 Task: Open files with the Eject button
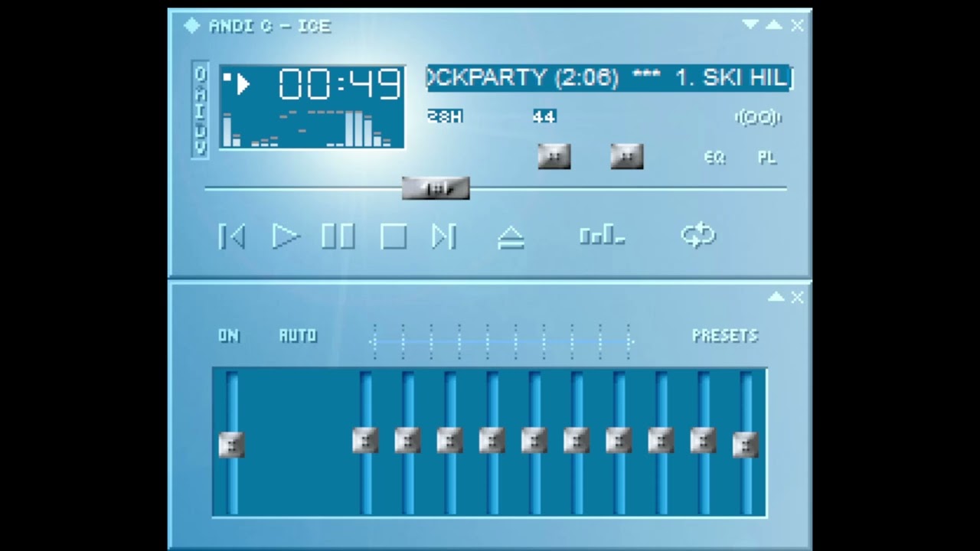click(x=511, y=238)
